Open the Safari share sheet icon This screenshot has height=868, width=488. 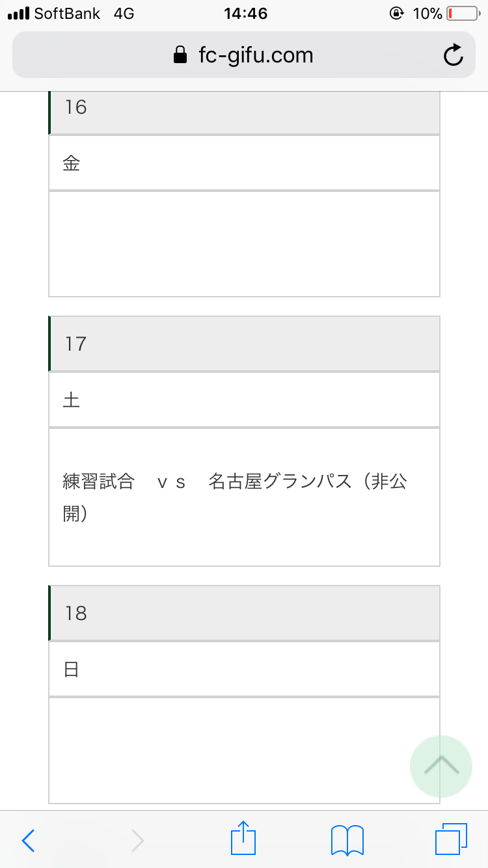pyautogui.click(x=243, y=839)
